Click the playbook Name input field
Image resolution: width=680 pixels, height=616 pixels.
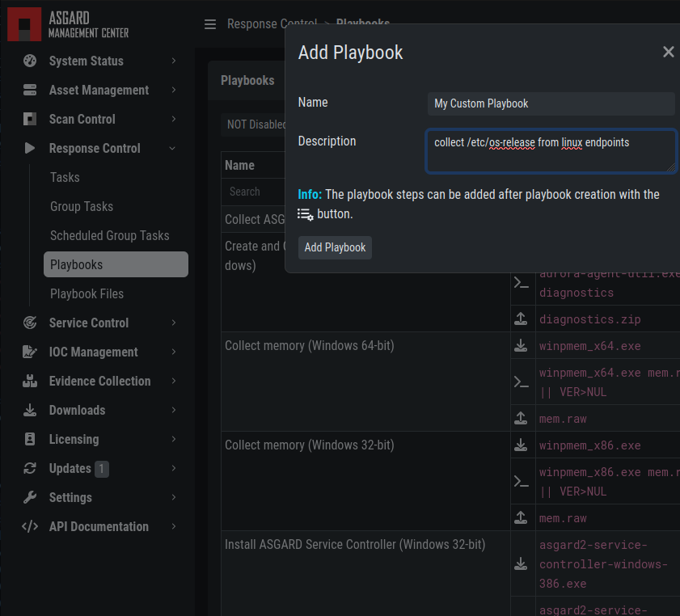[x=551, y=103]
